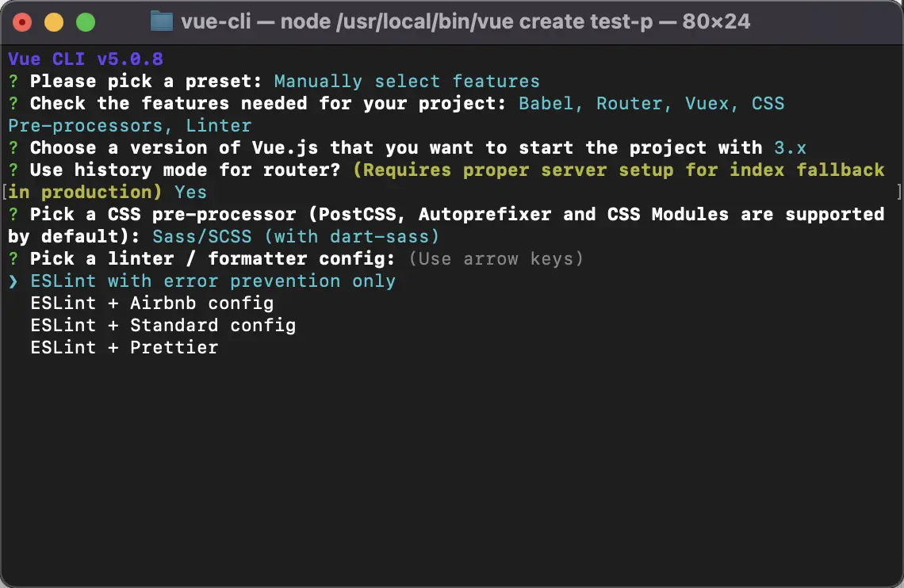Screen dimensions: 904x588
Task: Click the question mark before Please pick a preset
Action: (13, 82)
